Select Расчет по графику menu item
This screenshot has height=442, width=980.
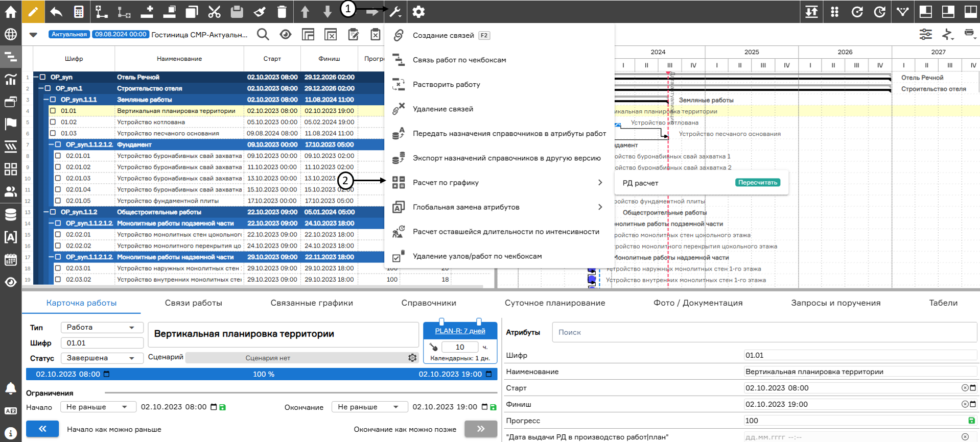tap(499, 182)
